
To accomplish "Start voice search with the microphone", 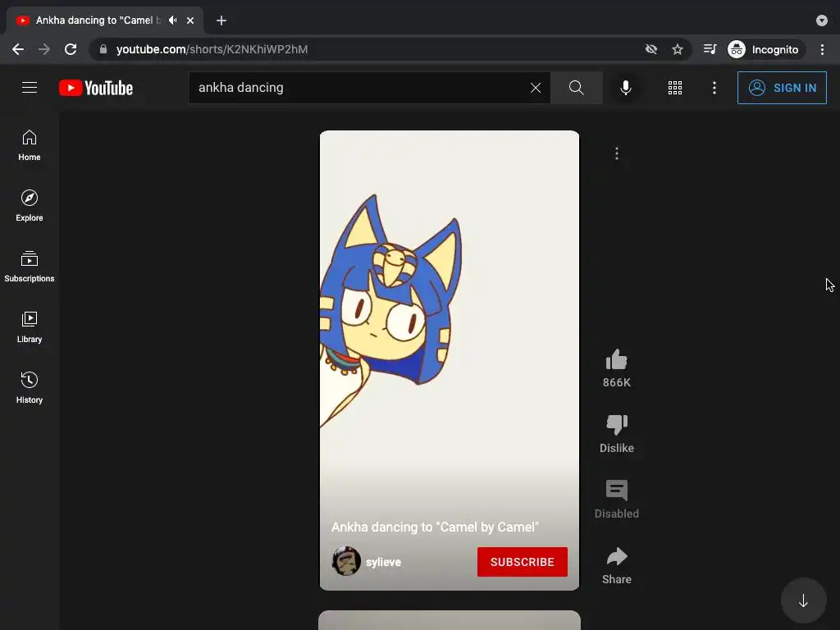I will click(x=625, y=88).
